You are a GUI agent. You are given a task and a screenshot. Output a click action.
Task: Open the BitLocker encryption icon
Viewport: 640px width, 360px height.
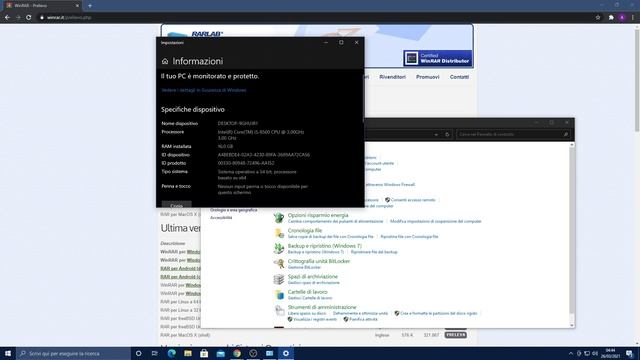tap(279, 264)
